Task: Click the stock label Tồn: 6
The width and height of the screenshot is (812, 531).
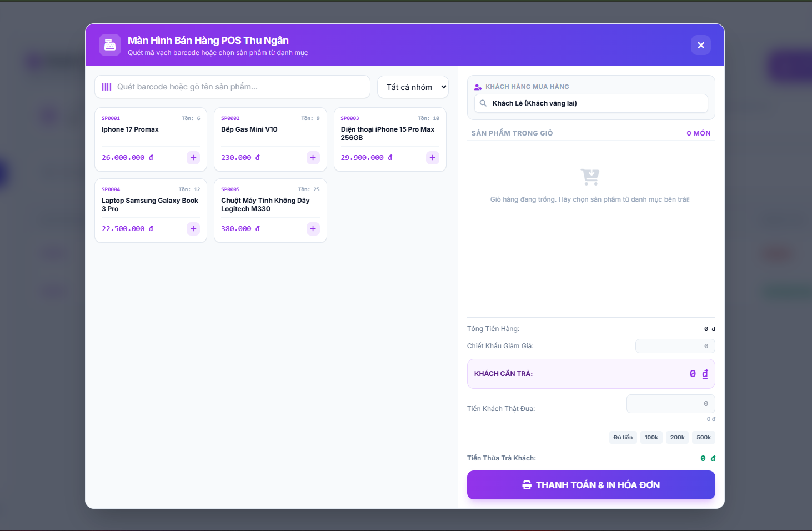Action: (x=191, y=118)
